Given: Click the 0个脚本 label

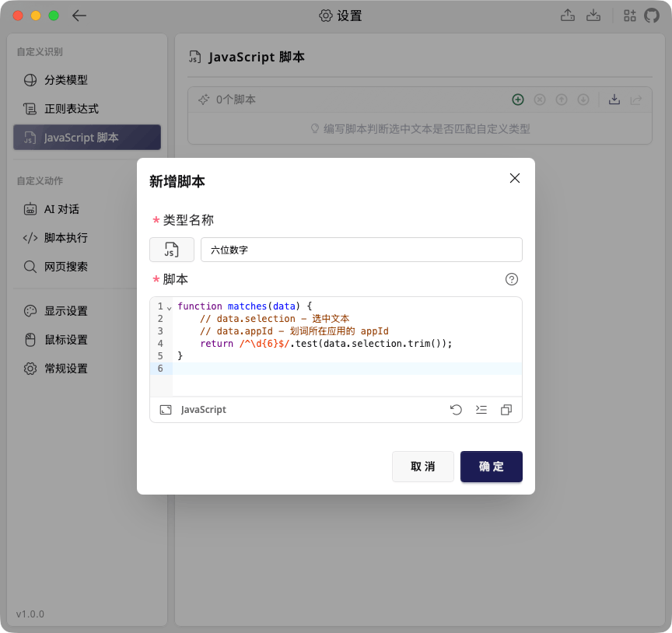Looking at the screenshot, I should point(236,100).
